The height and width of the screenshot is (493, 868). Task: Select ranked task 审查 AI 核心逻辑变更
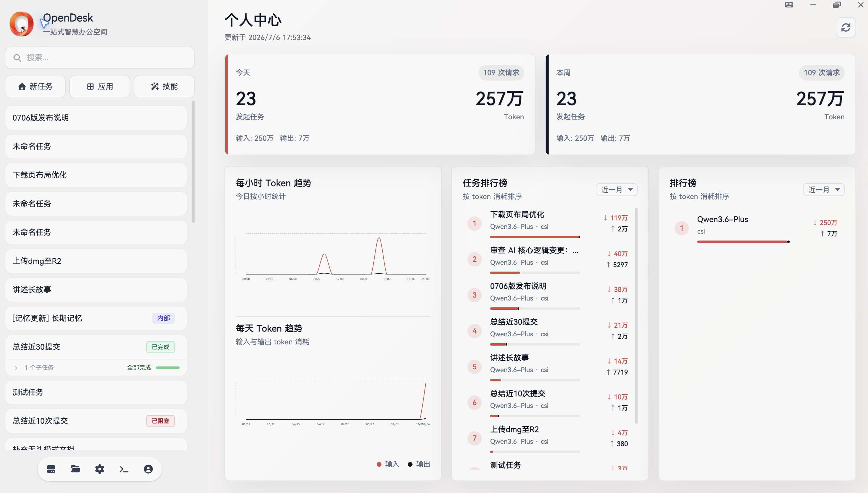pos(547,259)
